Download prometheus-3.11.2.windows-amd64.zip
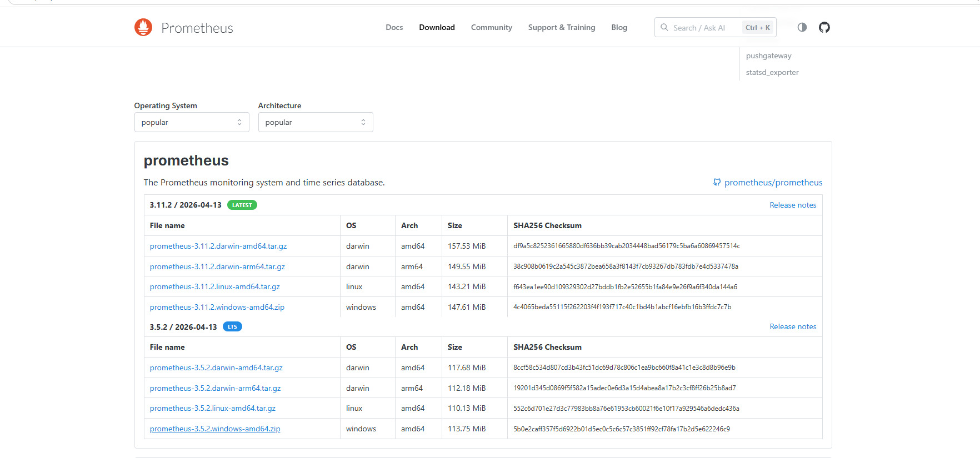980x458 pixels. 217,307
